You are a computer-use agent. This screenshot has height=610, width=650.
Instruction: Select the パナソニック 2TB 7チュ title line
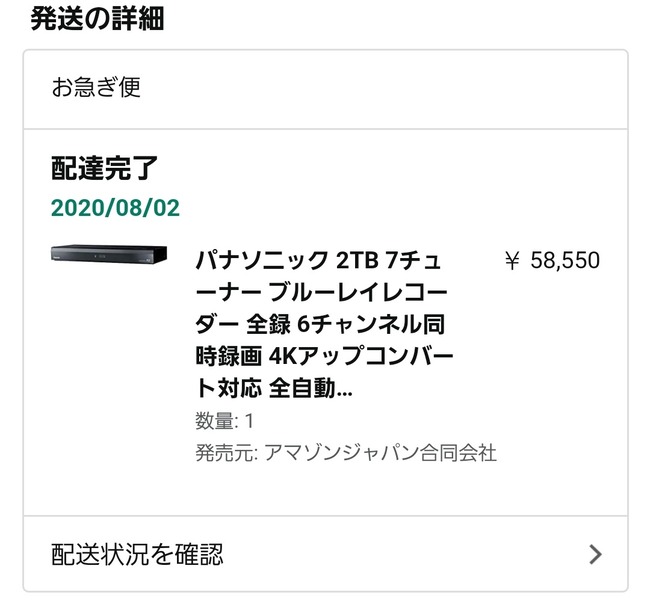pyautogui.click(x=318, y=260)
